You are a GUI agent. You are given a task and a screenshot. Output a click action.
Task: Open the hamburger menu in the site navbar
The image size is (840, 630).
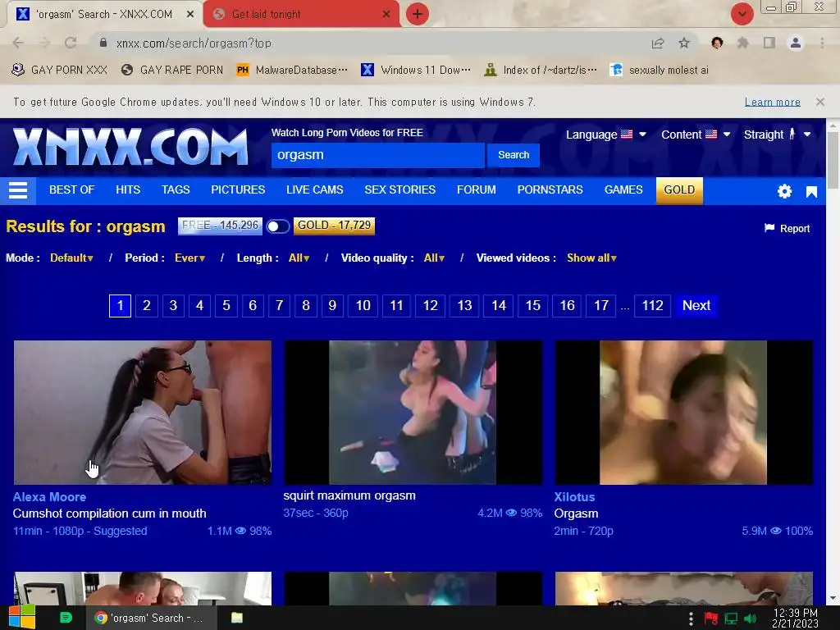(x=18, y=190)
